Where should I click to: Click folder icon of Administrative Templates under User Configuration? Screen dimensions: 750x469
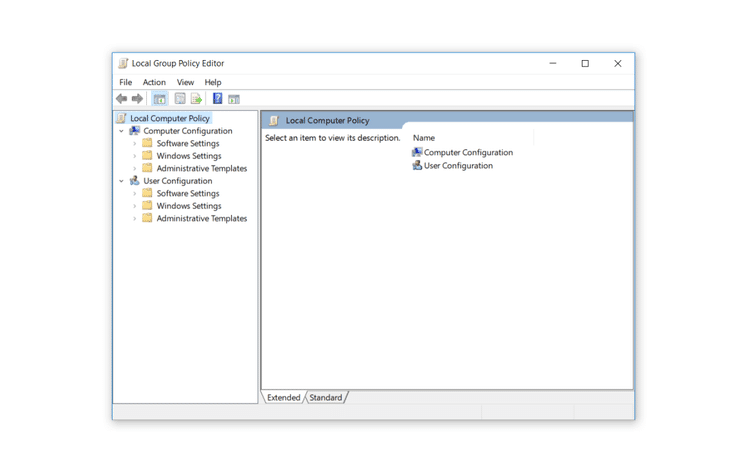pyautogui.click(x=147, y=218)
